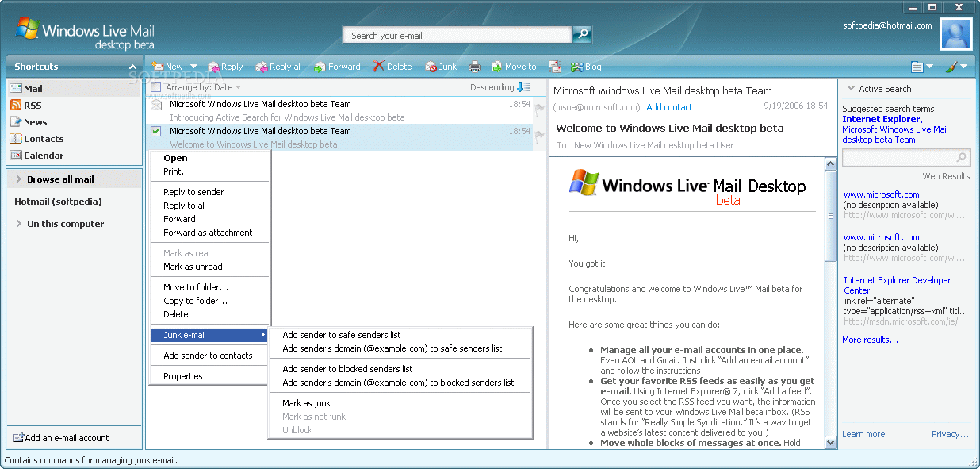Collapse the Shortcuts panel
This screenshot has width=980, height=469.
click(132, 67)
